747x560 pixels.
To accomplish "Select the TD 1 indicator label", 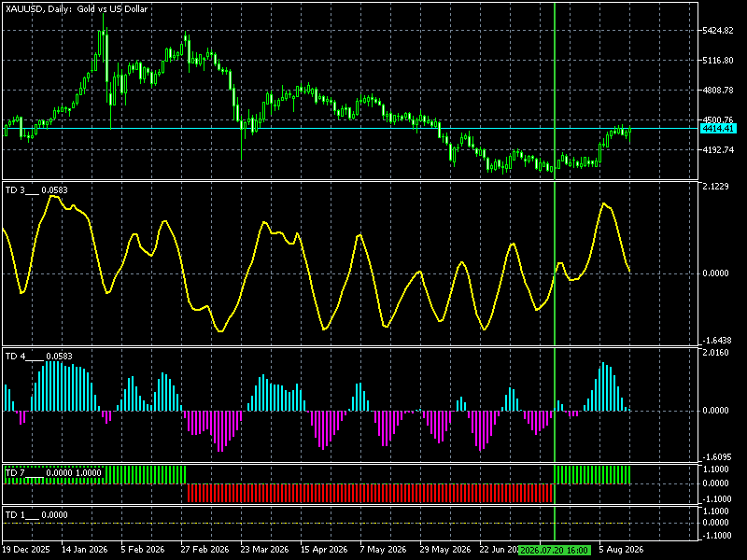I will [36, 515].
